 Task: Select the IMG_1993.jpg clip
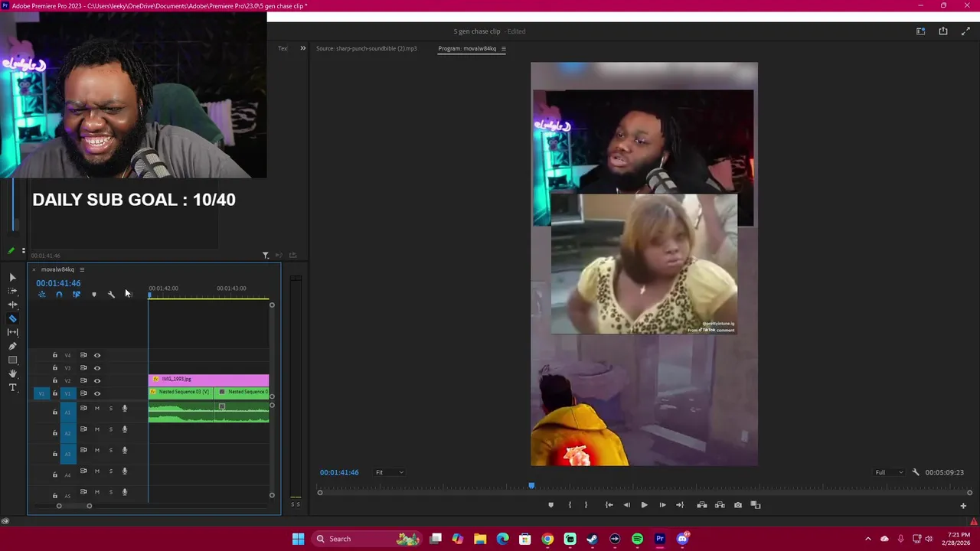tap(208, 380)
